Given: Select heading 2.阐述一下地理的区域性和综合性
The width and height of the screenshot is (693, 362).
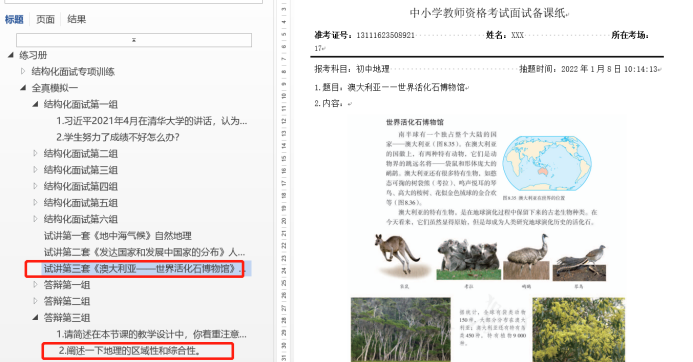Looking at the screenshot, I should tap(130, 351).
